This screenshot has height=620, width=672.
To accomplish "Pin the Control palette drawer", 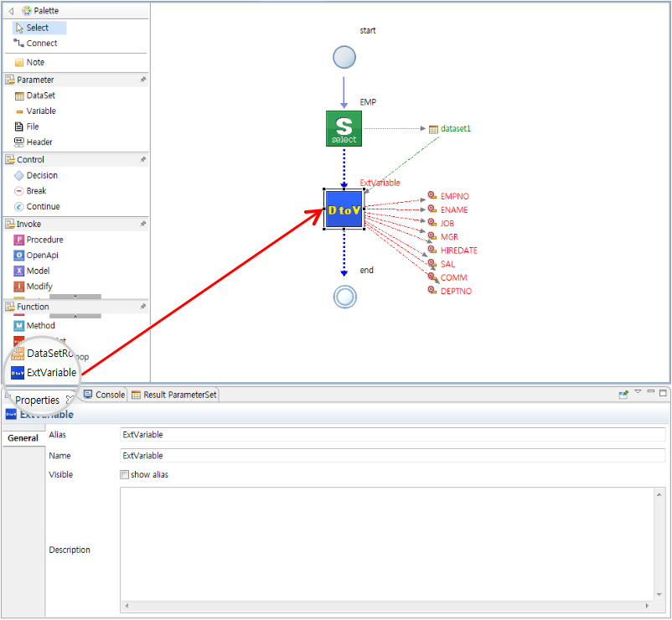I will click(142, 159).
